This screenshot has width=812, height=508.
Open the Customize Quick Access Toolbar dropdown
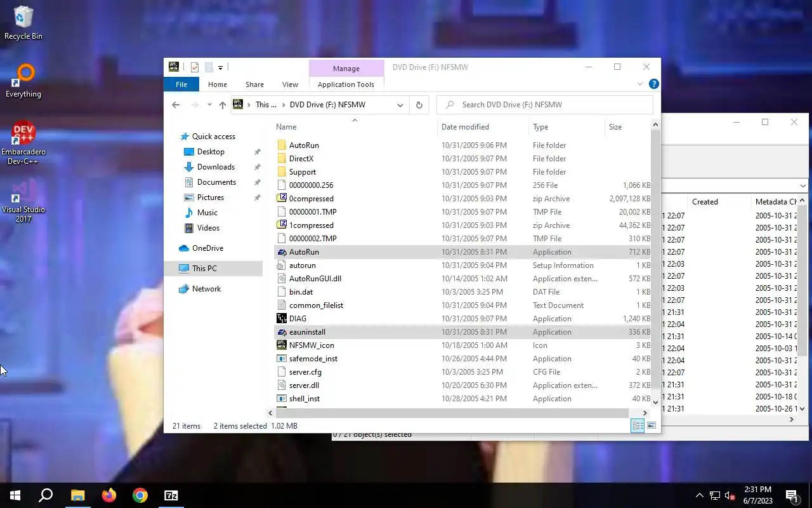point(220,67)
